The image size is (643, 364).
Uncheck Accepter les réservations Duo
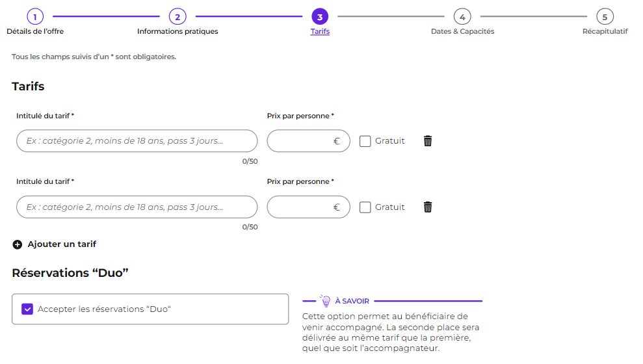(x=27, y=309)
